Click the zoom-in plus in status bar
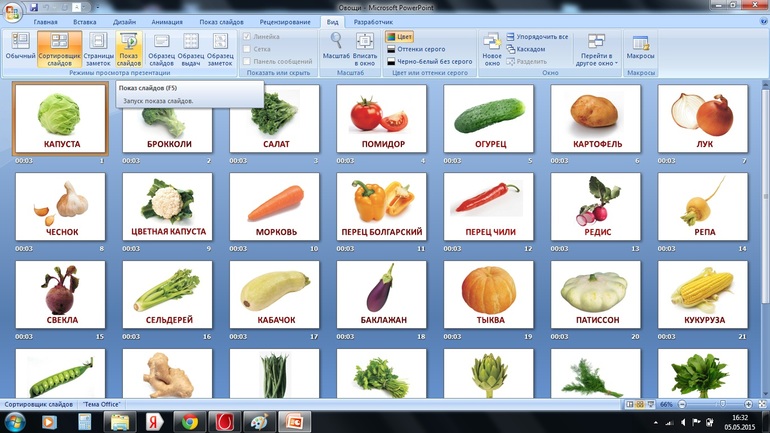The width and height of the screenshot is (770, 433). (x=748, y=404)
